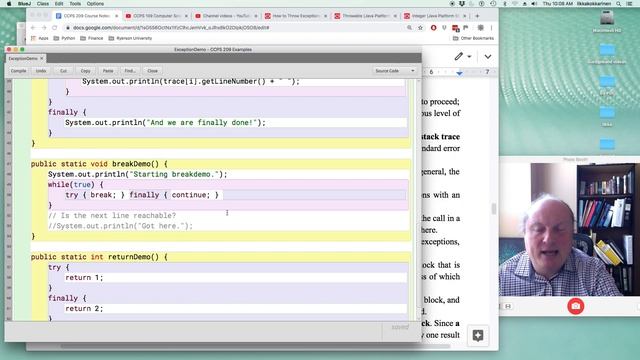Click the red Opera-style extension icon
Screen dimensions: 640x360
click(x=433, y=28)
